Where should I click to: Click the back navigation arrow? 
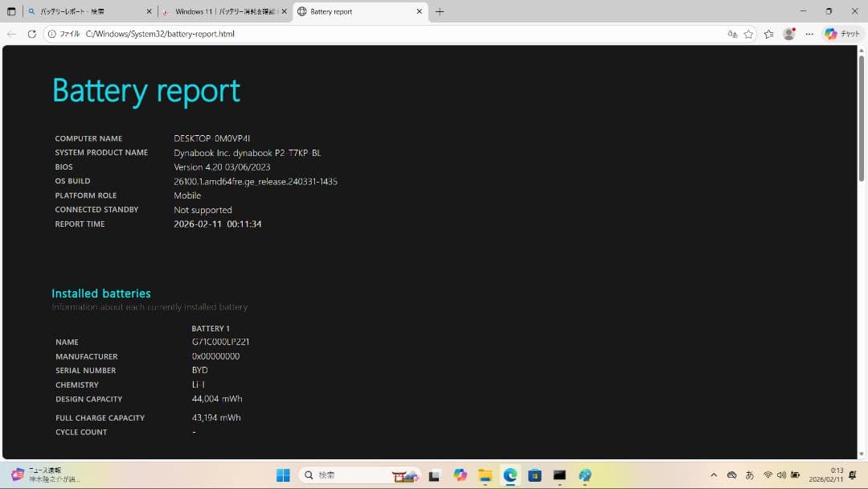pyautogui.click(x=11, y=34)
